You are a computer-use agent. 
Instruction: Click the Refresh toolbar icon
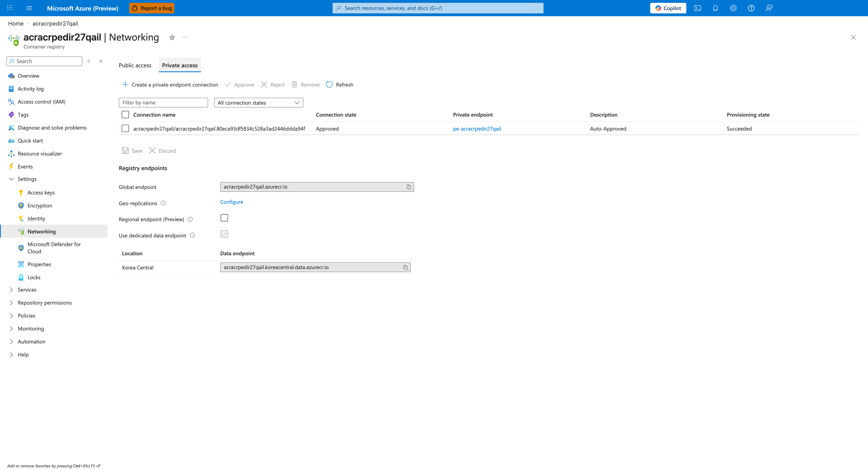[330, 85]
